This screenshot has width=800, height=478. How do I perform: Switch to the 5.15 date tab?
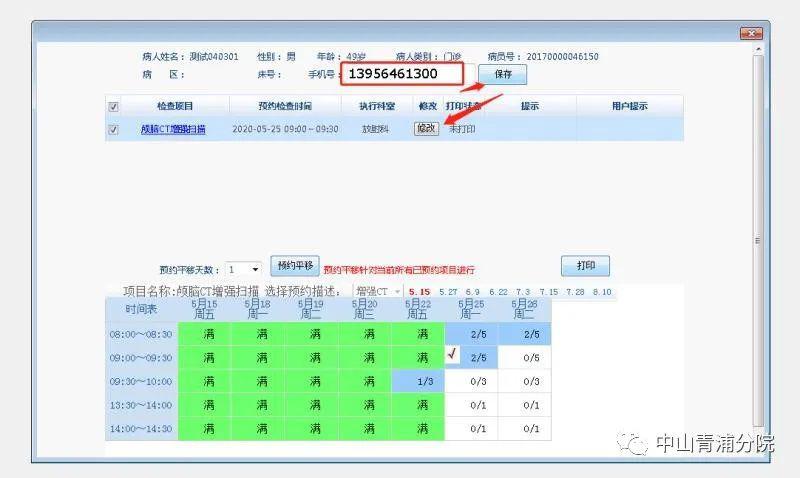click(x=419, y=292)
